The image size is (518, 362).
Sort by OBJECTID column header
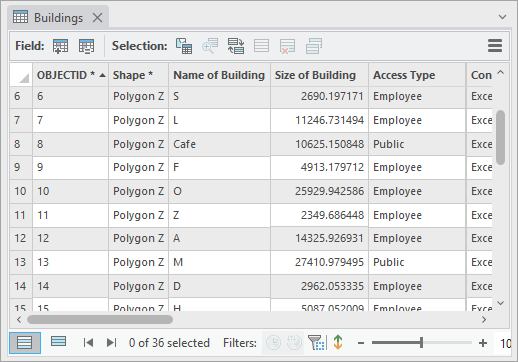pyautogui.click(x=70, y=75)
